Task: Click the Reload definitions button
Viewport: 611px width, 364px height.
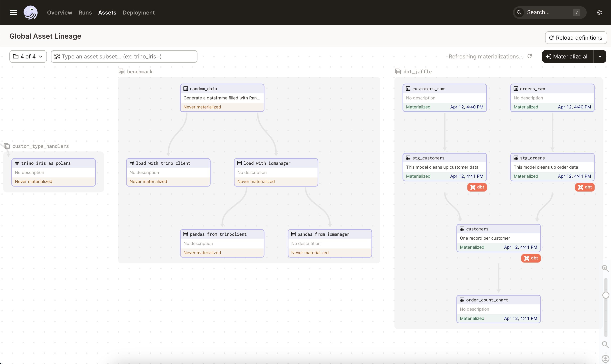Action: [x=576, y=37]
